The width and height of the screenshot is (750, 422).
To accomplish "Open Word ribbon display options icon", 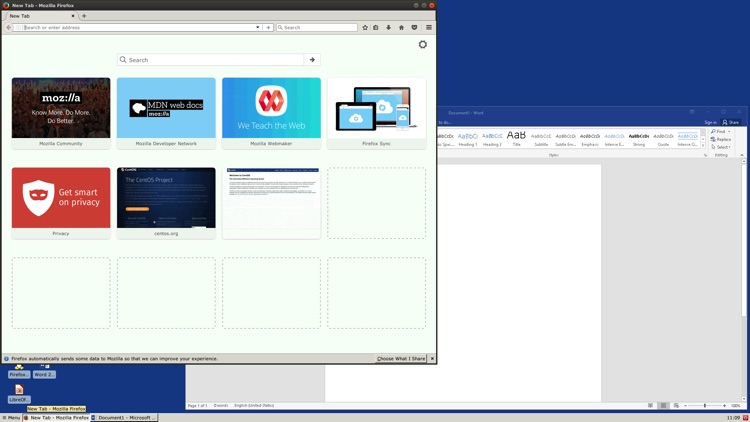I will coord(692,112).
